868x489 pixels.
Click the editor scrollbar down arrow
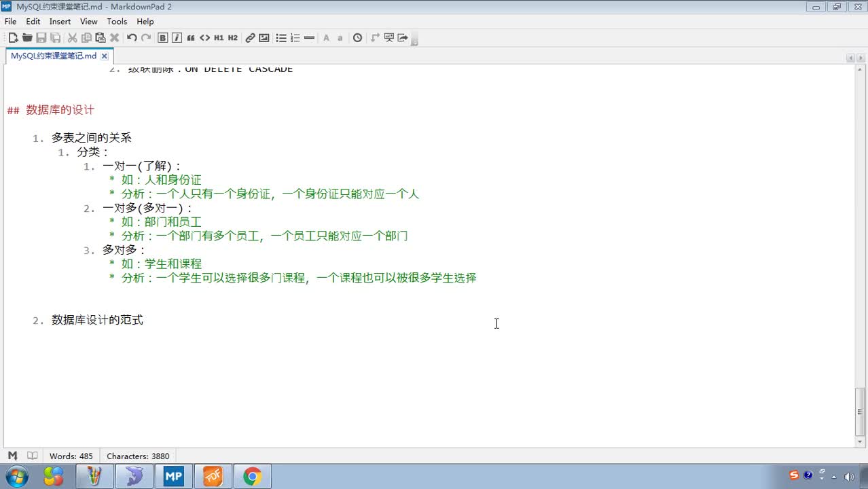861,441
